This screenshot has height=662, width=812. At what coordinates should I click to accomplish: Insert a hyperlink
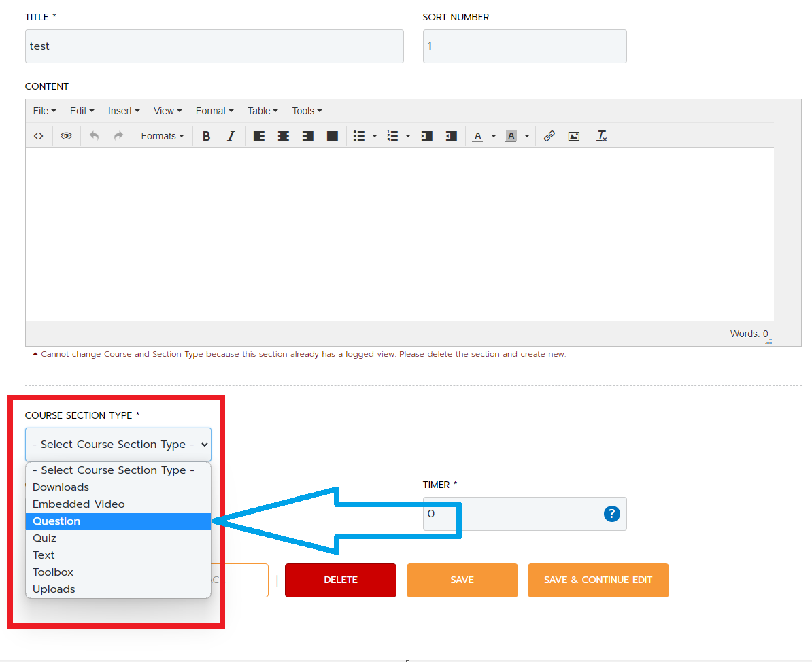[549, 136]
